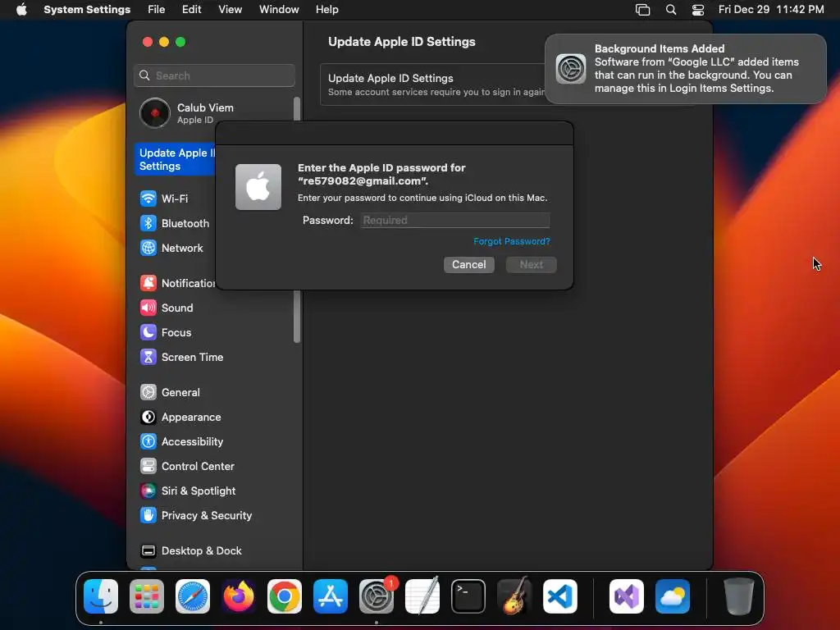Open App Store from the Dock

[331, 596]
